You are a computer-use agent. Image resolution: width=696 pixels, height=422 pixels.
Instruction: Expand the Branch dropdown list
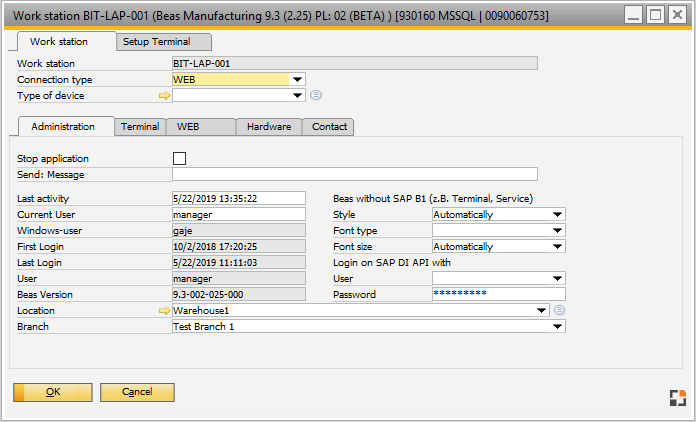tap(558, 326)
